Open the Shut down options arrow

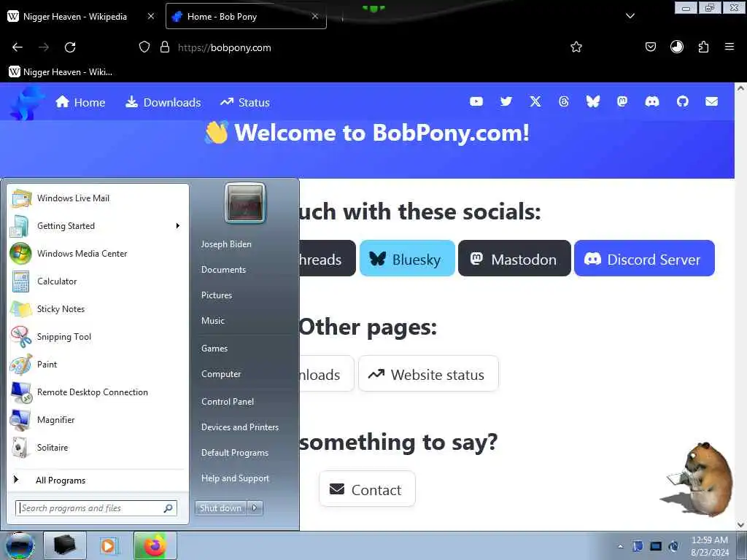click(255, 508)
